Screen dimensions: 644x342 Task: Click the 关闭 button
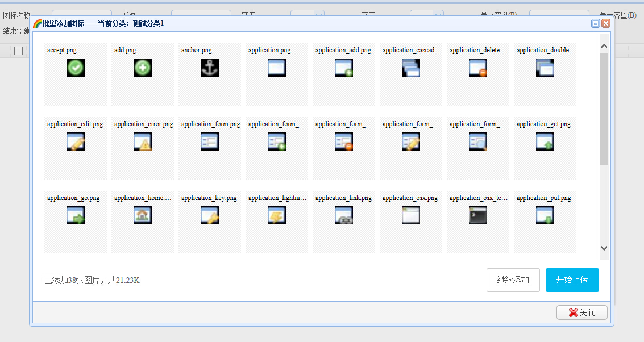pos(582,312)
